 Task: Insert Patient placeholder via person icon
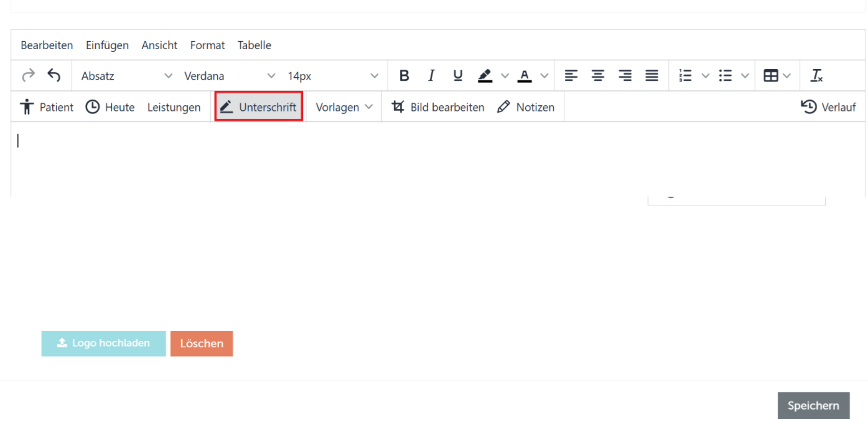[x=47, y=107]
